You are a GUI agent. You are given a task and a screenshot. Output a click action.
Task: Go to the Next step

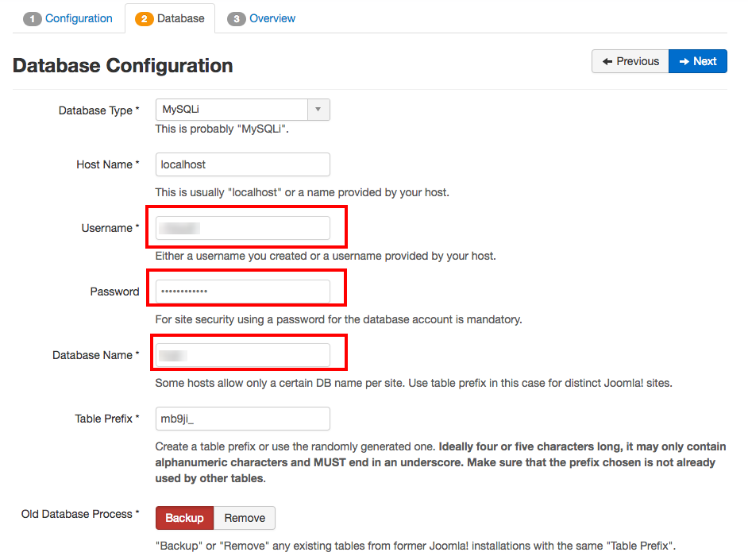[x=698, y=61]
